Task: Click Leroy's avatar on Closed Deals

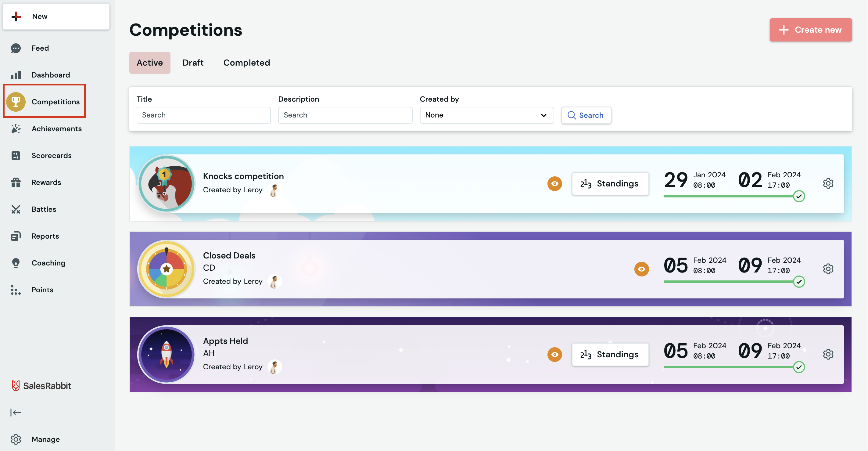Action: [x=274, y=281]
